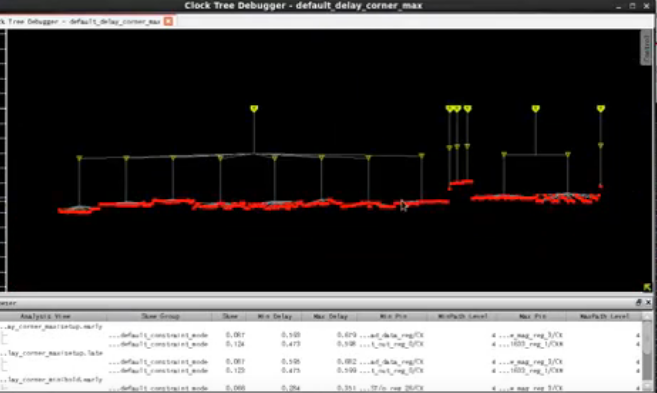Select the clock root marker feeding two buffers
This screenshot has height=393, width=657.
pyautogui.click(x=535, y=109)
